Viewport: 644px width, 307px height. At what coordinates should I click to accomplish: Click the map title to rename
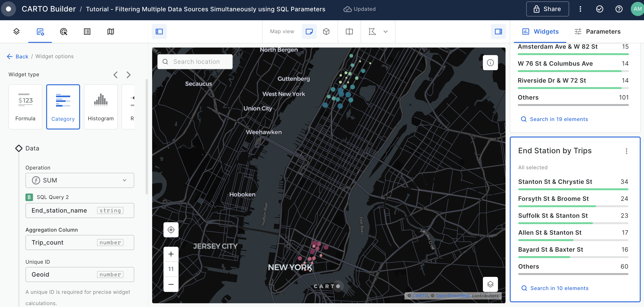(x=205, y=9)
